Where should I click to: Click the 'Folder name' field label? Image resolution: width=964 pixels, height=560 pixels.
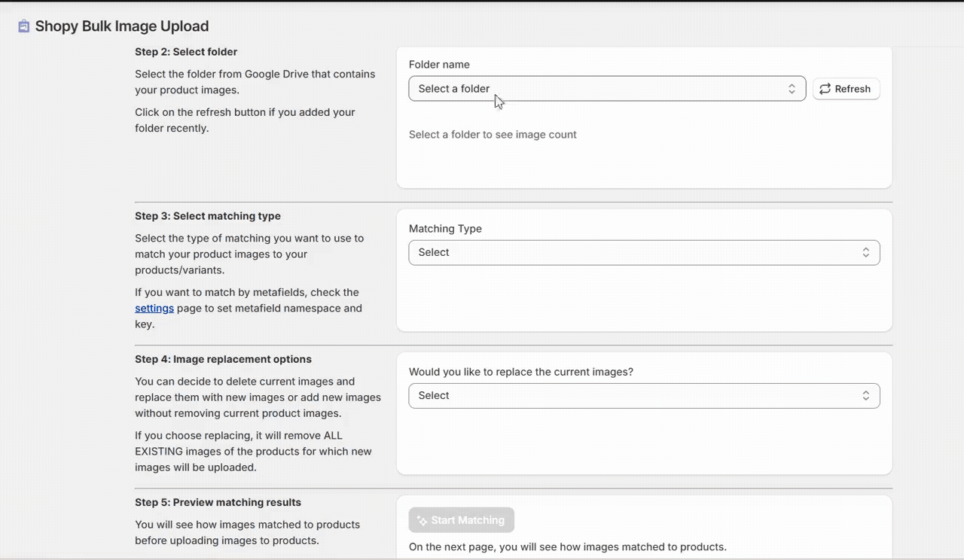(439, 65)
